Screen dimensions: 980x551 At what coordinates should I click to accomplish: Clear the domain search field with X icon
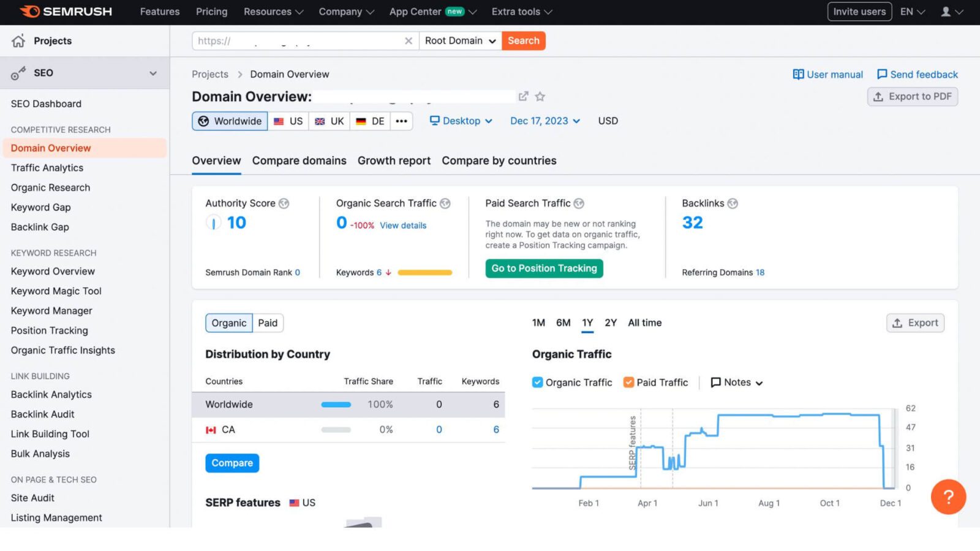pos(409,40)
